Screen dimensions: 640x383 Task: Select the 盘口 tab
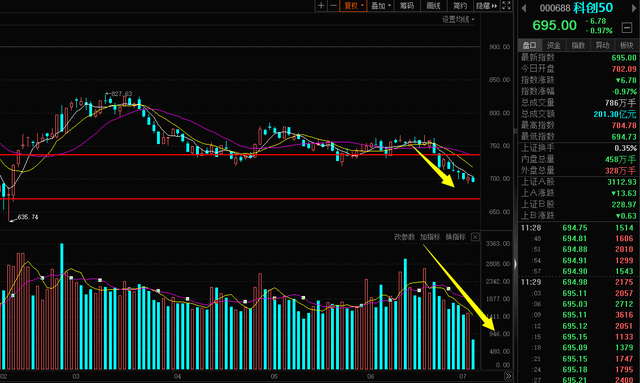pos(530,45)
